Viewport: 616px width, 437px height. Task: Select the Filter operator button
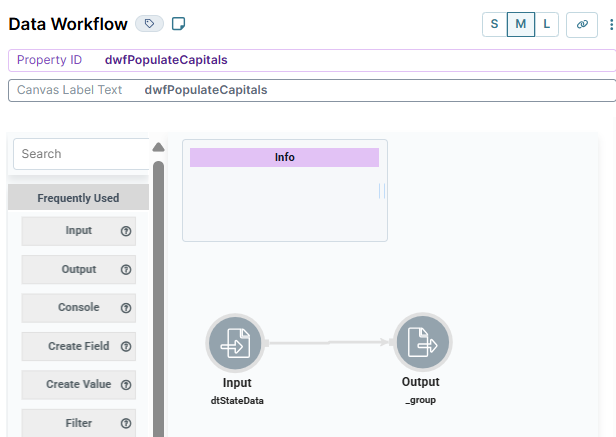[x=79, y=423]
